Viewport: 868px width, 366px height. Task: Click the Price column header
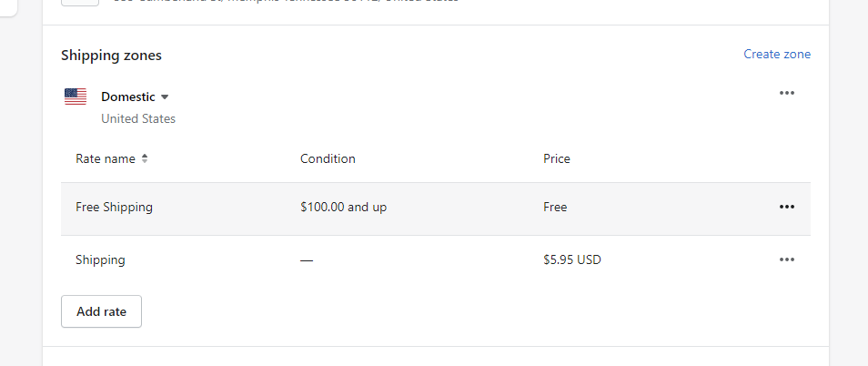[x=556, y=159]
